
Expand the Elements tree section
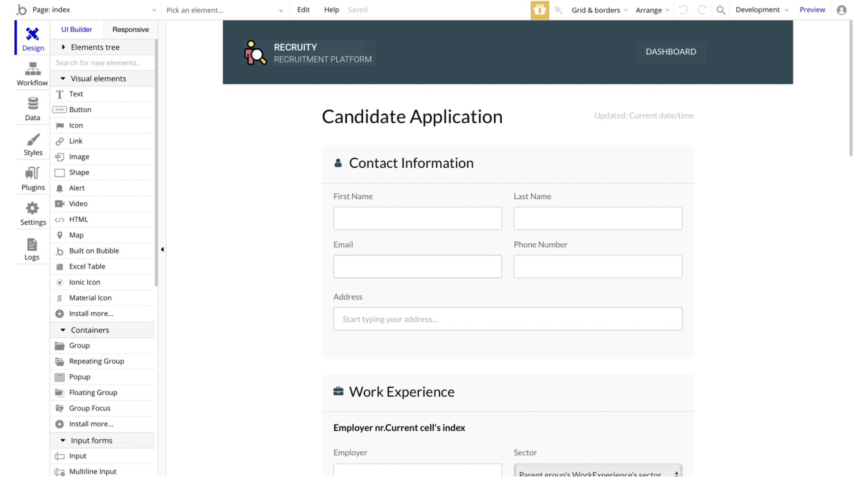click(x=64, y=47)
